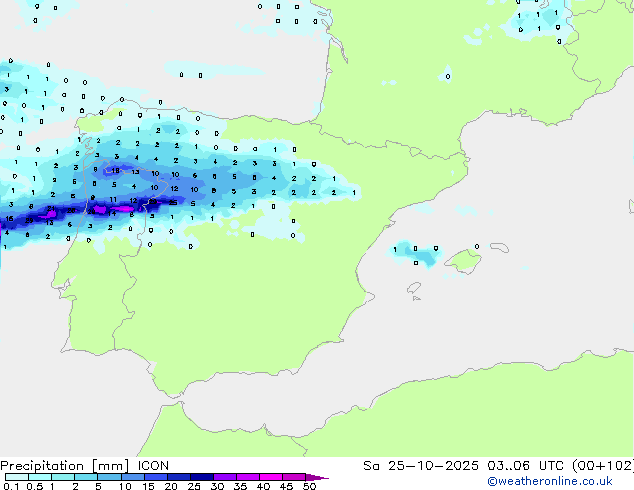This screenshot has height=490, width=634.
Task: Click the legend value label "50"
Action: point(309,486)
